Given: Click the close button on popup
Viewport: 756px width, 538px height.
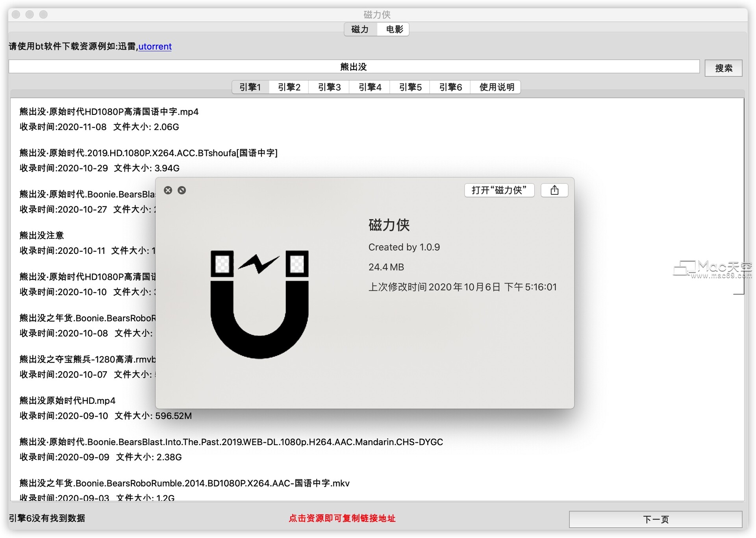Looking at the screenshot, I should pyautogui.click(x=168, y=190).
